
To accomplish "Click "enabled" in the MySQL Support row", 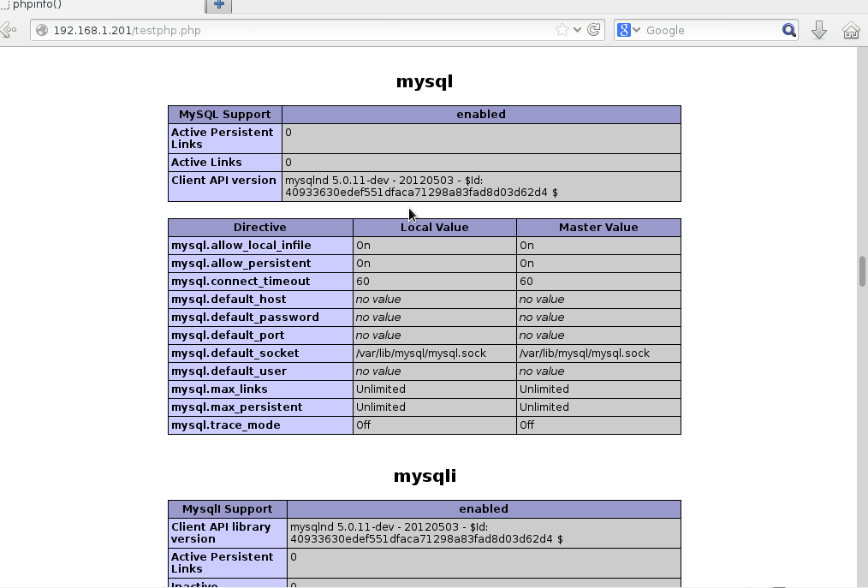I will pyautogui.click(x=481, y=115).
